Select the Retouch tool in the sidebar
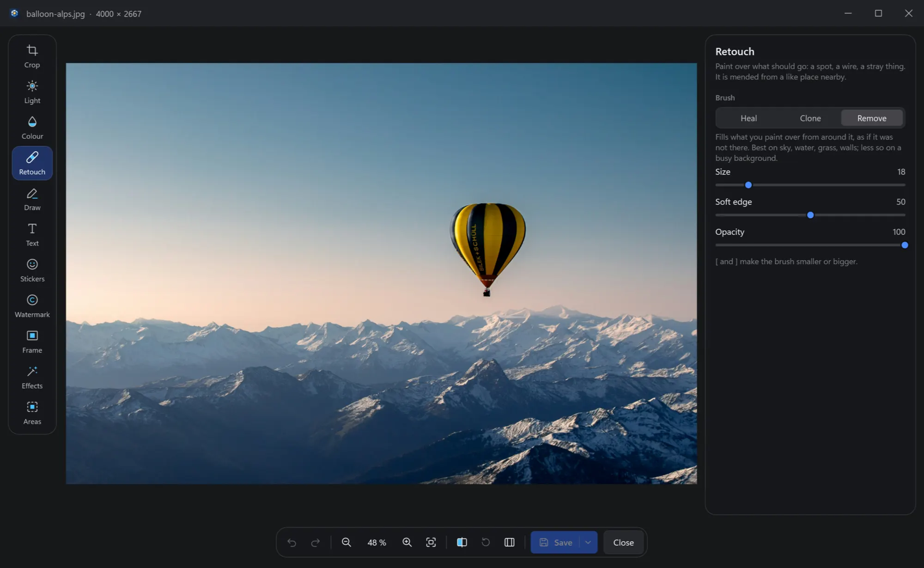The image size is (924, 568). point(32,163)
